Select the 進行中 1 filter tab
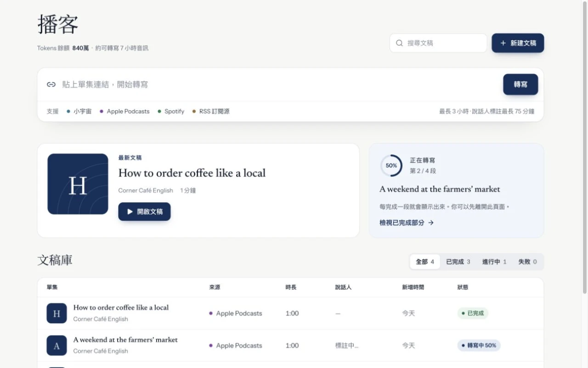The height and width of the screenshot is (368, 588). coord(494,262)
